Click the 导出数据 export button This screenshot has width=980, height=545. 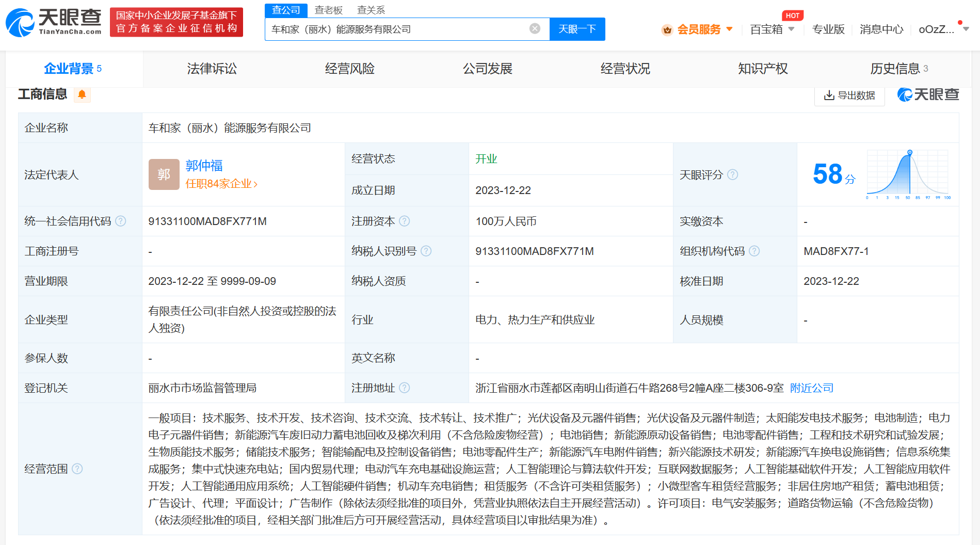point(849,95)
